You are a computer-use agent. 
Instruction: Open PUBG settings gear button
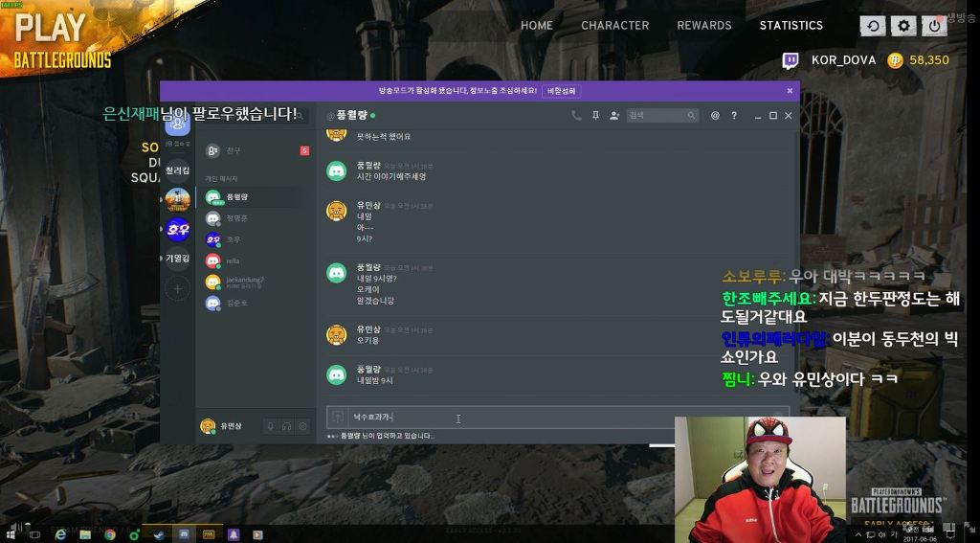tap(903, 26)
